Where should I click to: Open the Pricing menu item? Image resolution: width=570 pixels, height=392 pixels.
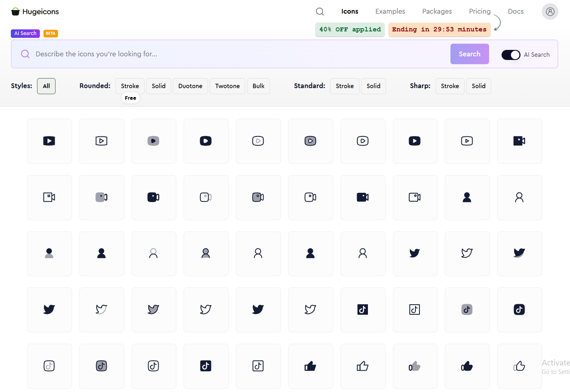pyautogui.click(x=479, y=12)
